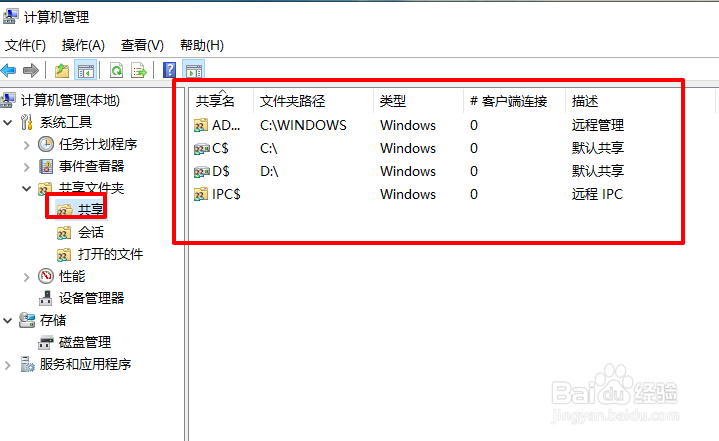
Task: Click the 会话 folder icon
Action: click(x=64, y=233)
